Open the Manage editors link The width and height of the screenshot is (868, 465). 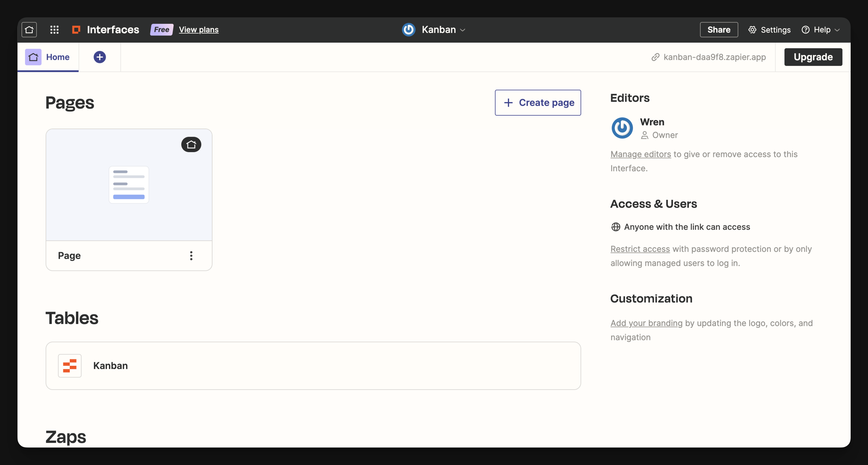tap(641, 154)
